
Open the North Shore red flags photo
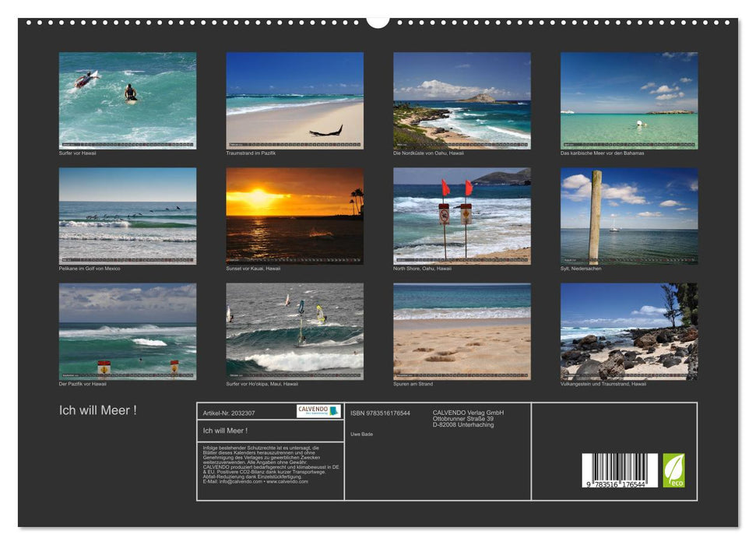pos(462,216)
